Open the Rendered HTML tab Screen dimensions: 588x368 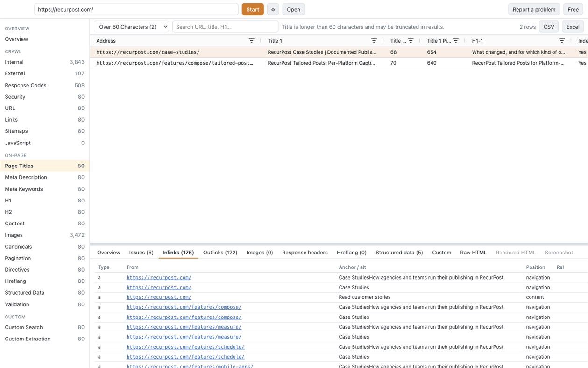tap(516, 253)
